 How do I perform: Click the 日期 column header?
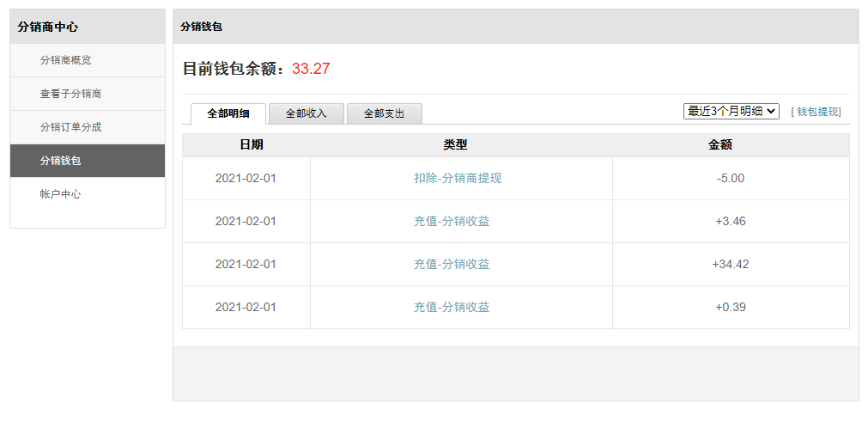tap(252, 145)
